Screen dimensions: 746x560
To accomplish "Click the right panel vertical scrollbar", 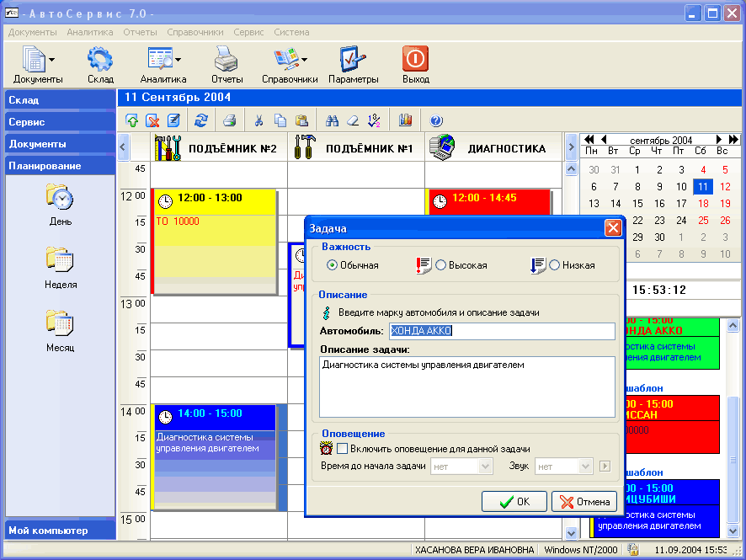I will (733, 421).
